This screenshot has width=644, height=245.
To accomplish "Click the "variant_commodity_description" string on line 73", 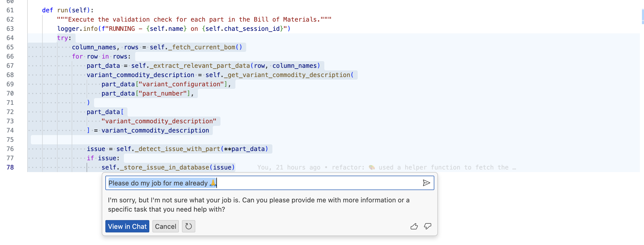I will click(159, 121).
